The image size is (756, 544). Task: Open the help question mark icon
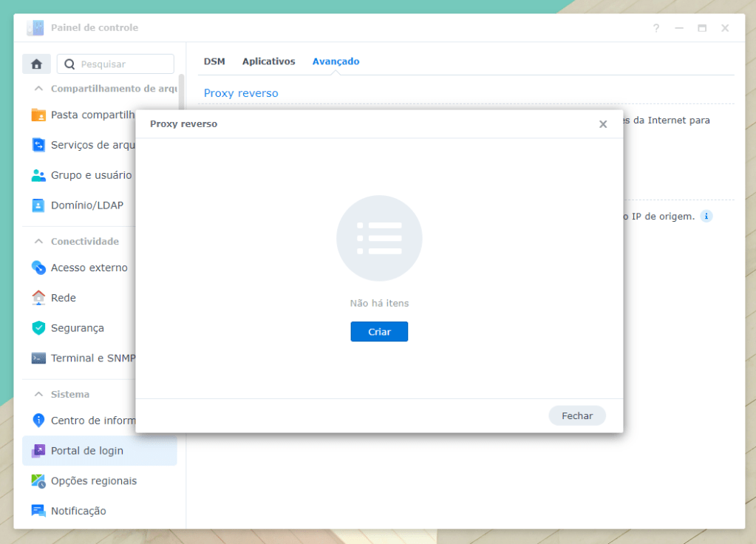click(x=655, y=28)
